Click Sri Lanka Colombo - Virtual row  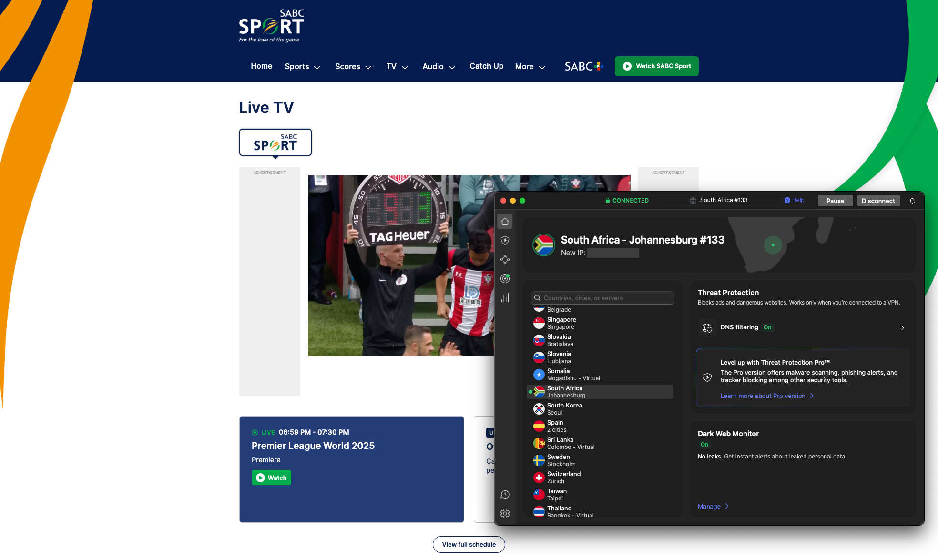coord(600,443)
